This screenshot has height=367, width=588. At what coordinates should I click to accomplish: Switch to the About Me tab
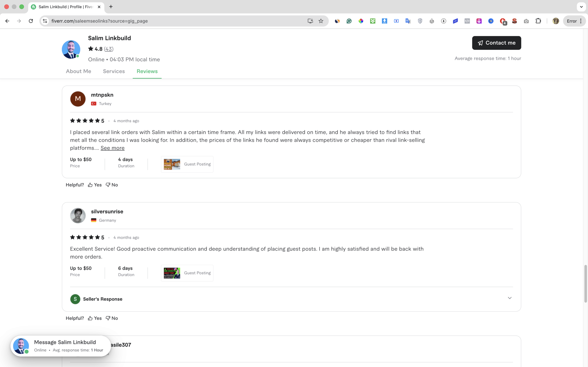click(79, 71)
